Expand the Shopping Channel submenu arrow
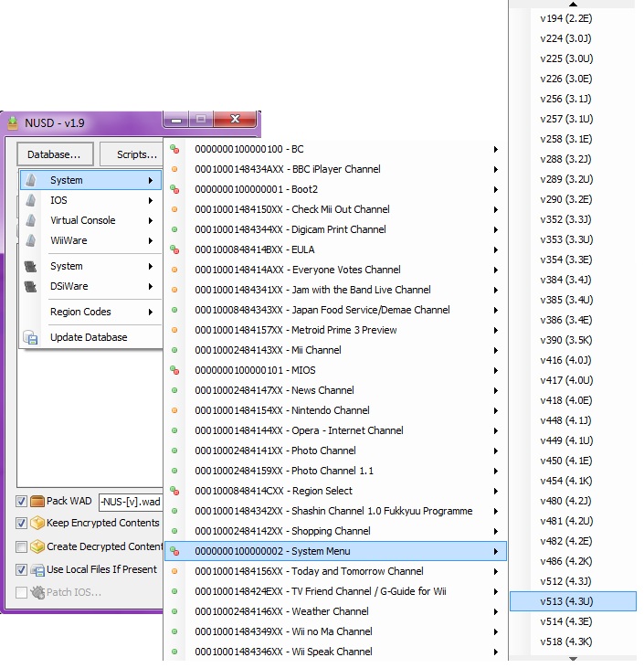 (x=495, y=531)
